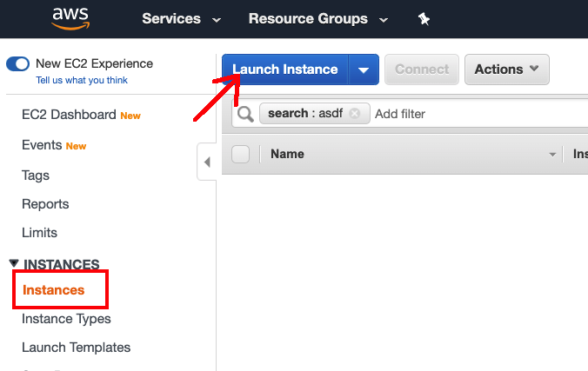588x371 pixels.
Task: Open the Resource Groups dropdown
Action: tap(318, 19)
